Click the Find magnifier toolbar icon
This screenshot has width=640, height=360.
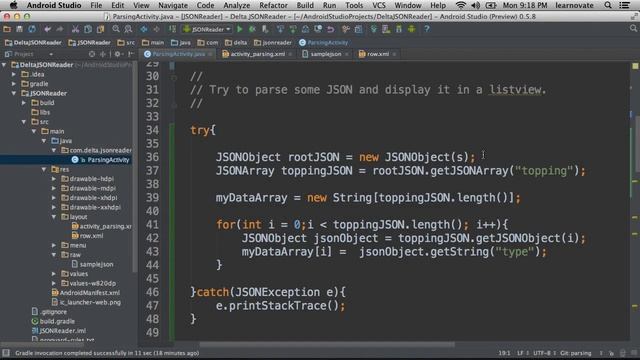[x=116, y=29]
